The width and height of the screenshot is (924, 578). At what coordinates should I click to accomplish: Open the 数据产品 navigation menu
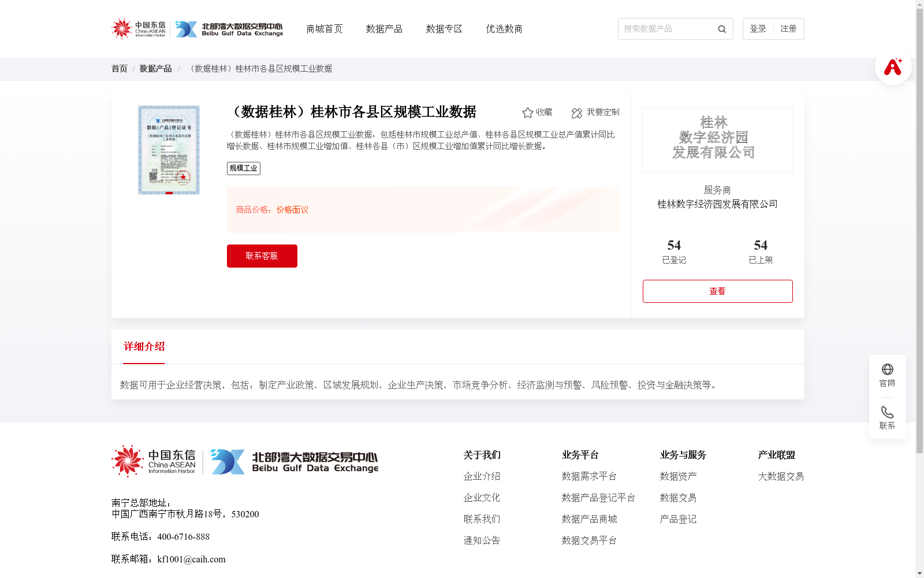(384, 29)
